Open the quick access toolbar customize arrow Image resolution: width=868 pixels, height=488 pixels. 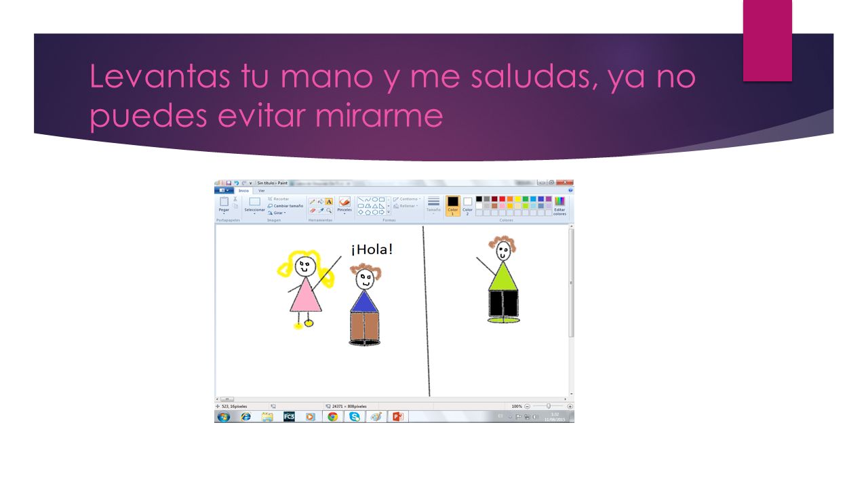[250, 183]
